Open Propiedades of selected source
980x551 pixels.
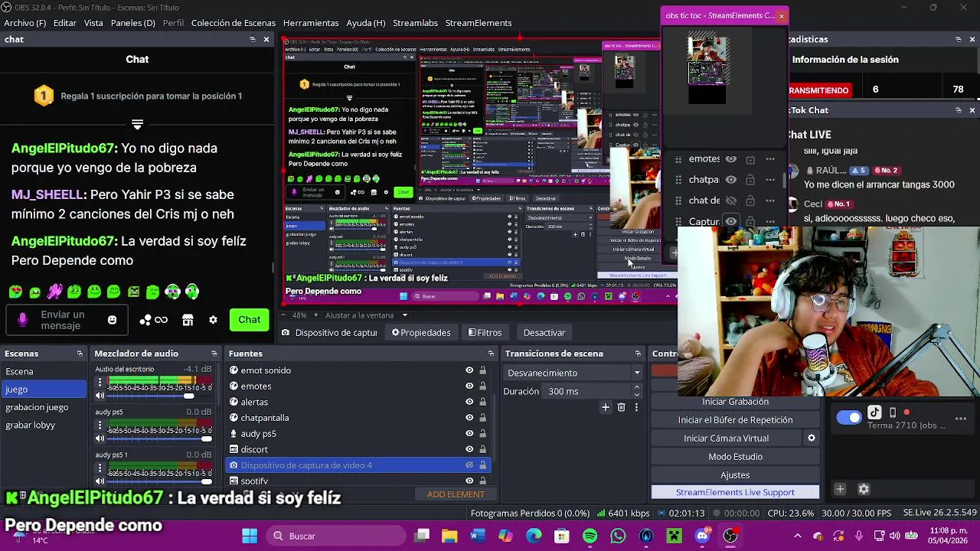[420, 333]
